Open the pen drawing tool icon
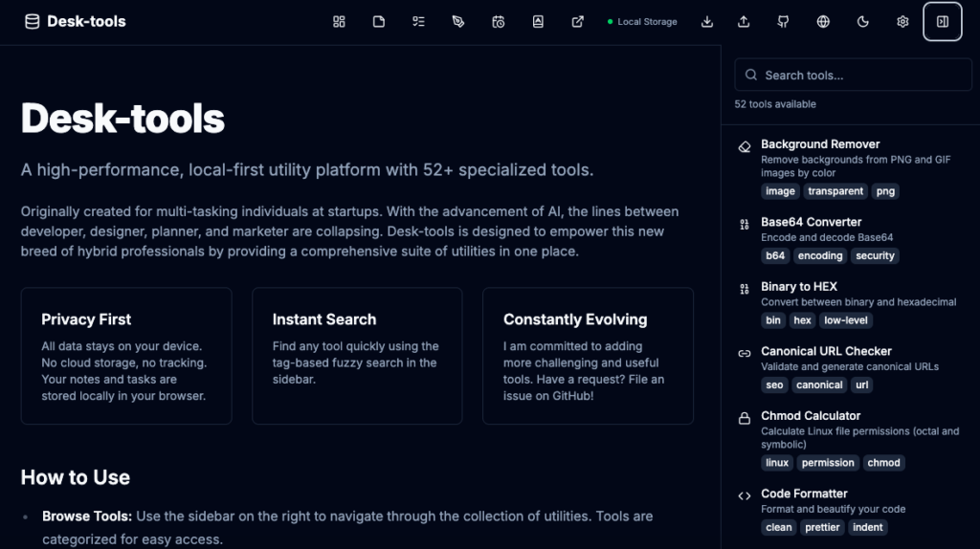Image resolution: width=980 pixels, height=549 pixels. 458,22
